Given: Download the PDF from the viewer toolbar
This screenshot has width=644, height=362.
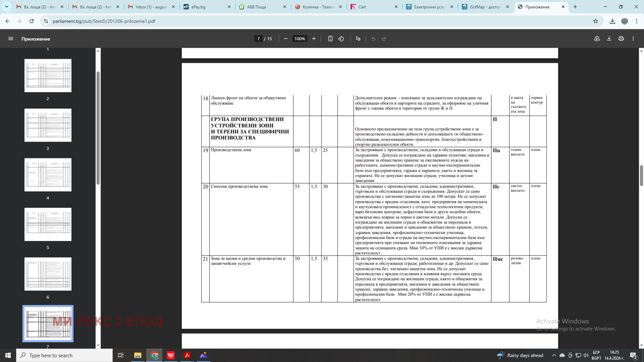Looking at the screenshot, I should (609, 39).
